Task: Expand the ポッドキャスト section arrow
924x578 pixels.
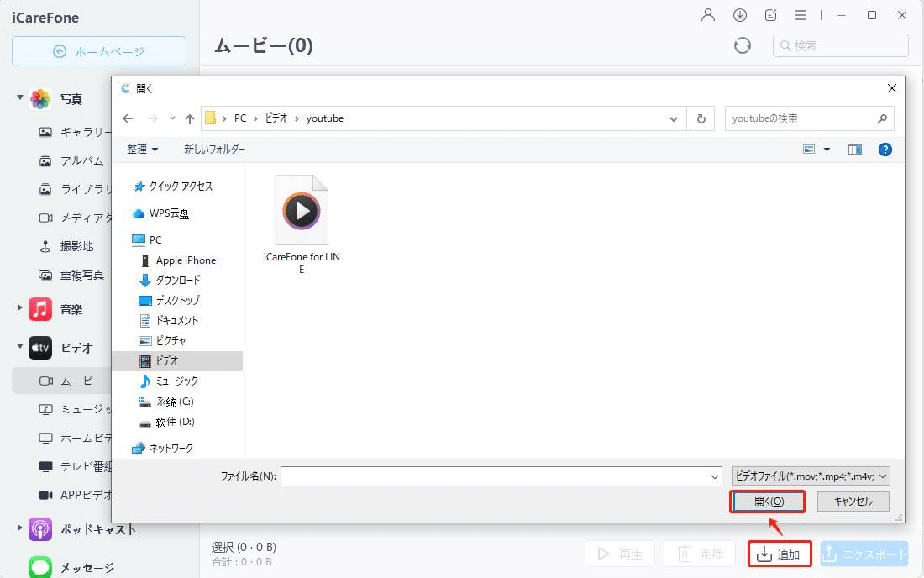Action: click(20, 528)
